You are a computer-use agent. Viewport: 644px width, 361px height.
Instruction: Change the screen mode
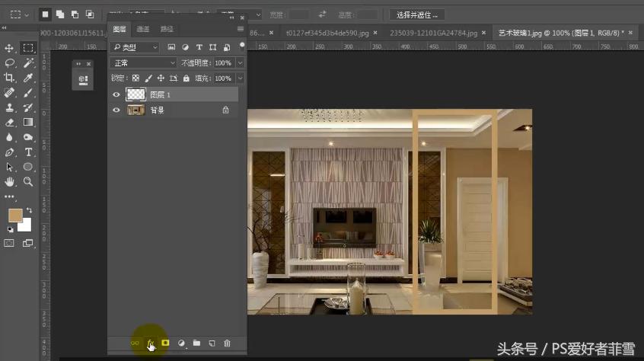point(28,243)
